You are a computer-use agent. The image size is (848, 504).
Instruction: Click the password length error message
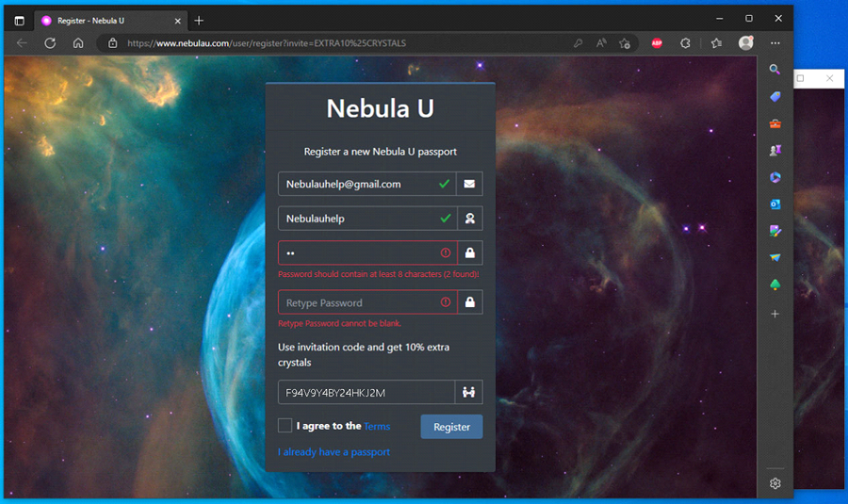point(379,274)
